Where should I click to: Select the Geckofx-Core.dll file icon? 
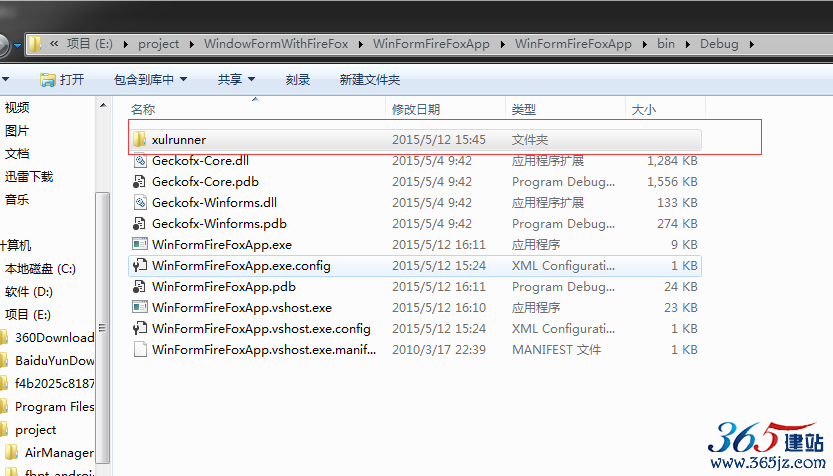[x=140, y=160]
